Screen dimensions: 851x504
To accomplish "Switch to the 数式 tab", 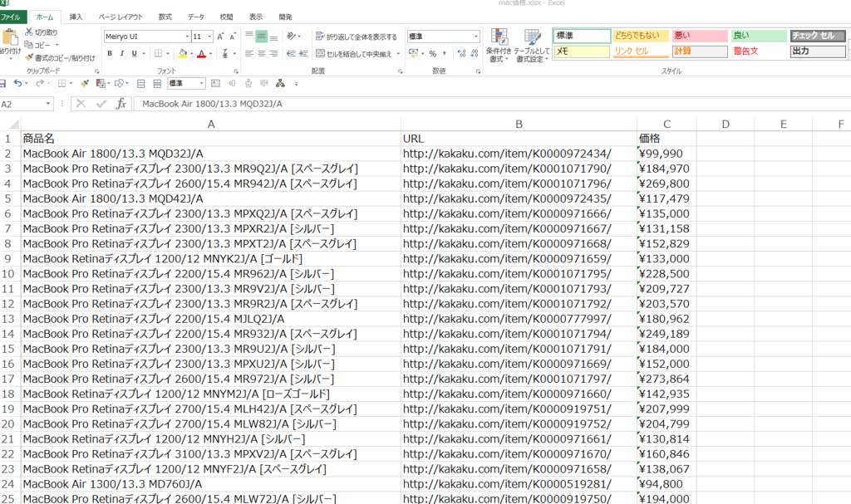I will coord(165,17).
